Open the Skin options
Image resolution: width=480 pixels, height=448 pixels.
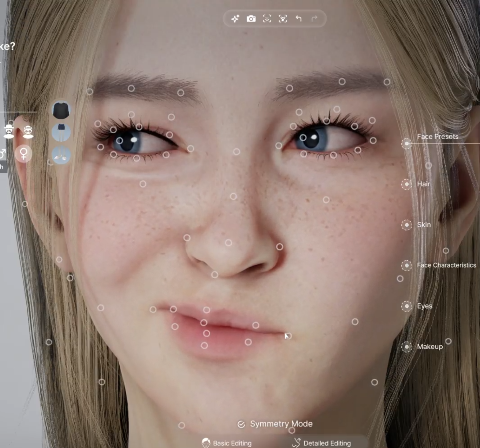[x=407, y=225]
